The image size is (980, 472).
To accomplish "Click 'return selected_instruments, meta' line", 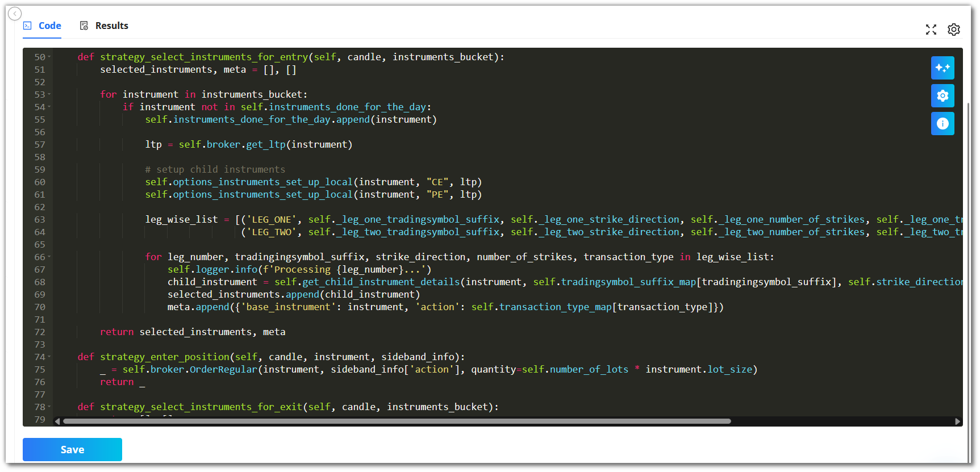I will [193, 332].
